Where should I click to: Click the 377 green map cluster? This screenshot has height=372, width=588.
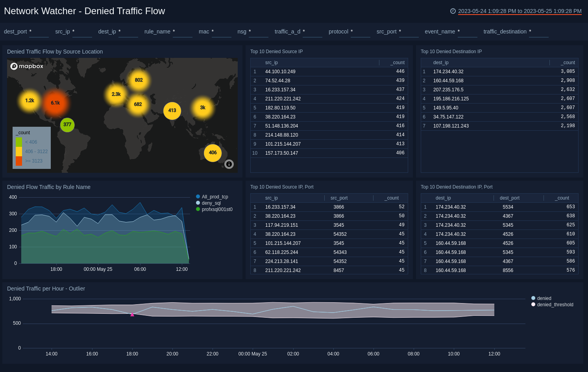pos(67,125)
